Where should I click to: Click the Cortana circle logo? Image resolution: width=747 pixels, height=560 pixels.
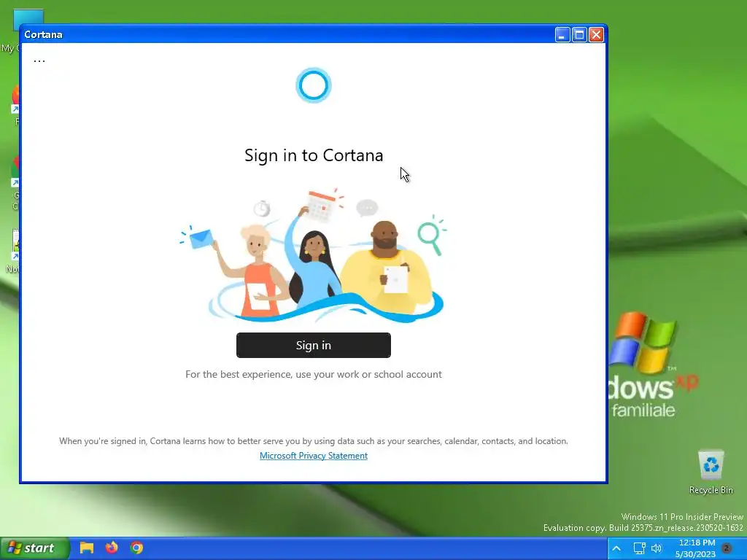(x=314, y=85)
